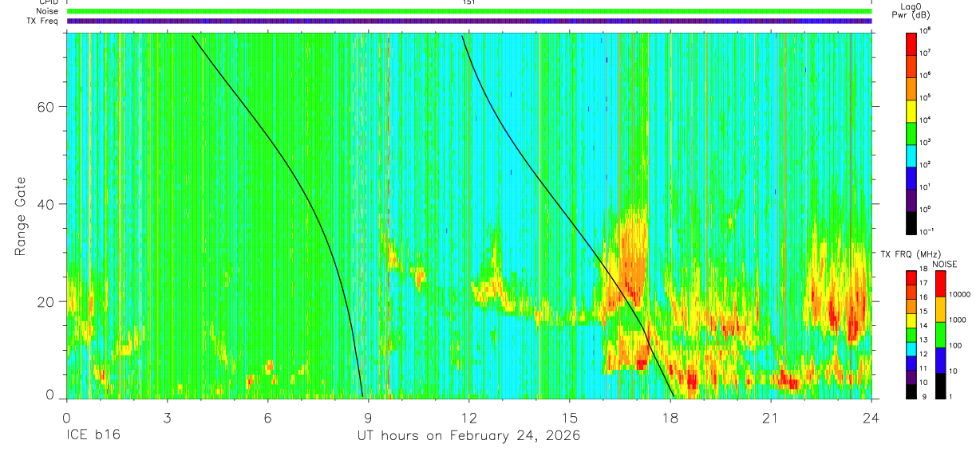Select the '151' CPID value at top
980x452 pixels.
(470, 2)
